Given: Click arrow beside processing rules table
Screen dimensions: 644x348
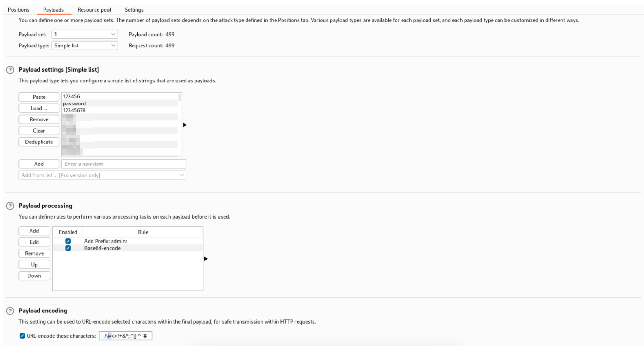Looking at the screenshot, I should click(x=206, y=259).
